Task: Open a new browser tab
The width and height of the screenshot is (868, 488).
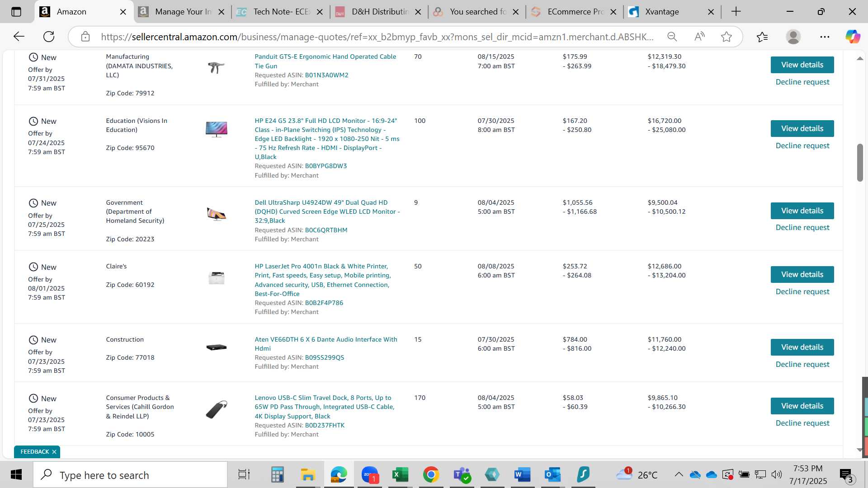Action: click(x=736, y=12)
